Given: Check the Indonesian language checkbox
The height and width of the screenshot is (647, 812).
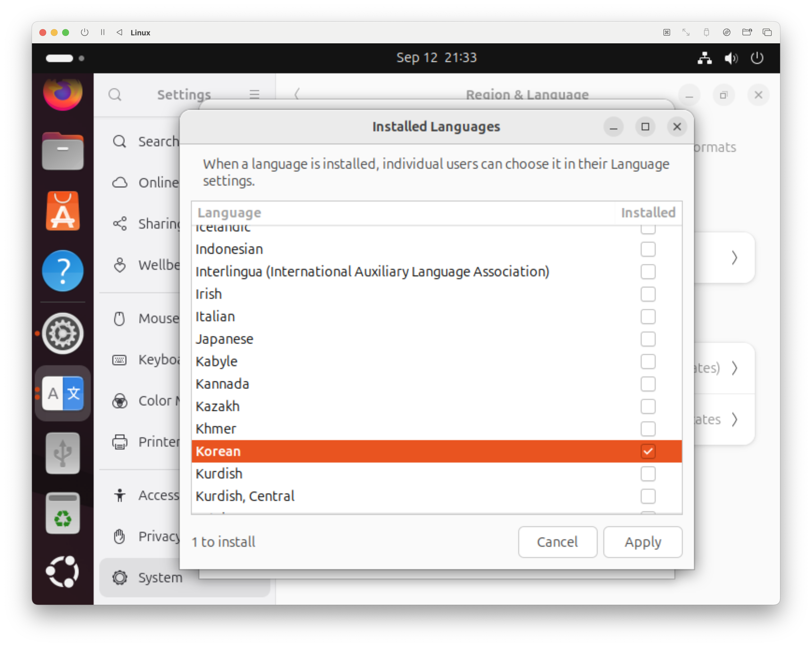Looking at the screenshot, I should 648,249.
